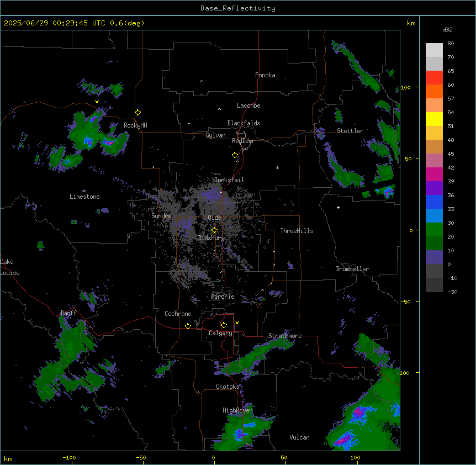This screenshot has height=465, width=476.
Task: Click the Sundre town label
Action: tap(161, 216)
